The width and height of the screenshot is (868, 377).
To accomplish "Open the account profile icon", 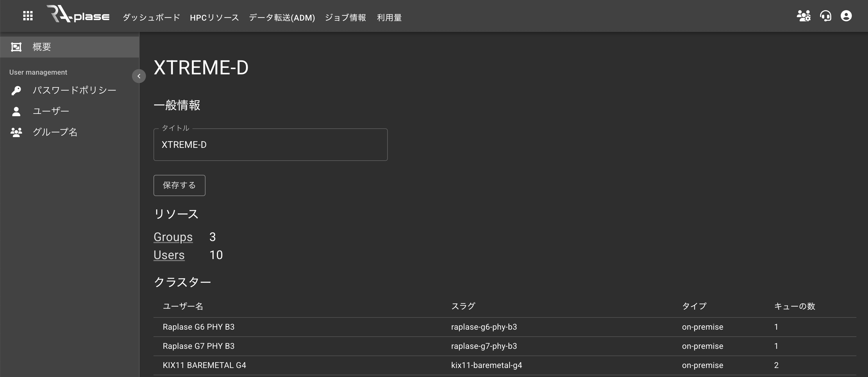I will (x=846, y=16).
